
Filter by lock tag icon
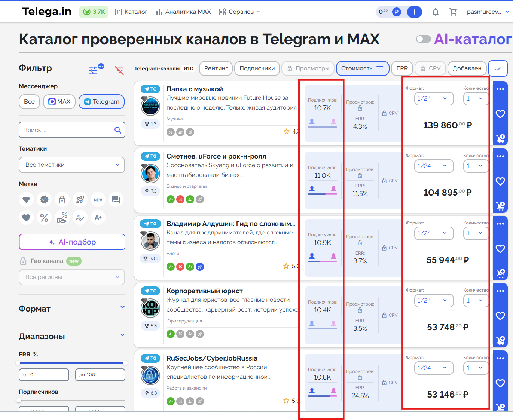[x=62, y=200]
